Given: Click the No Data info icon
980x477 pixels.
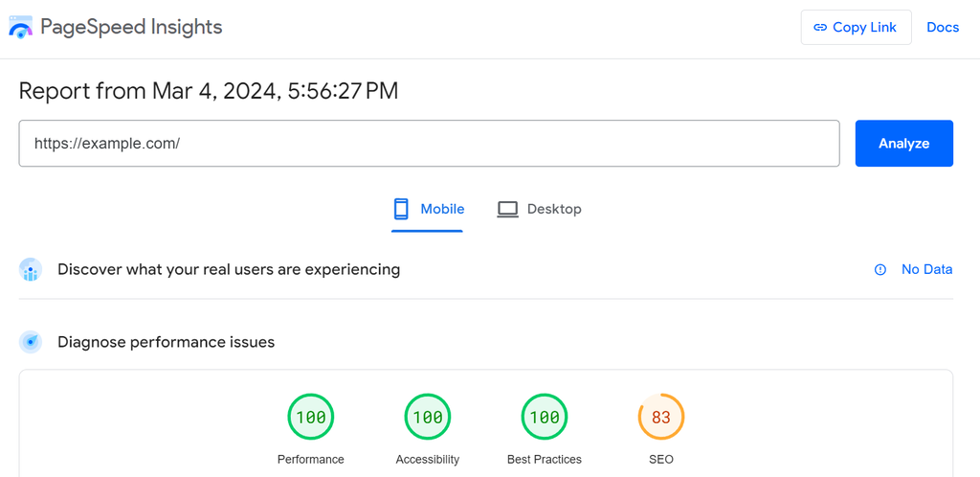Looking at the screenshot, I should 880,270.
